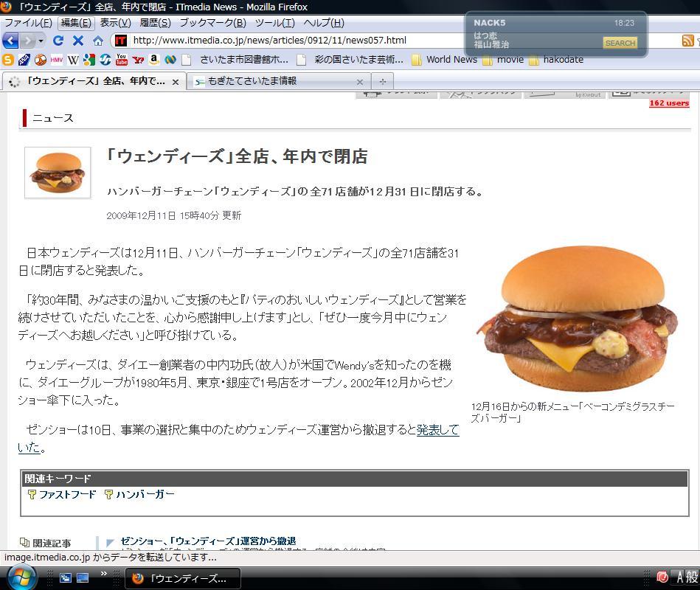This screenshot has width=700, height=590.
Task: Open the Wikipedia W bookmark icon
Action: [73, 59]
